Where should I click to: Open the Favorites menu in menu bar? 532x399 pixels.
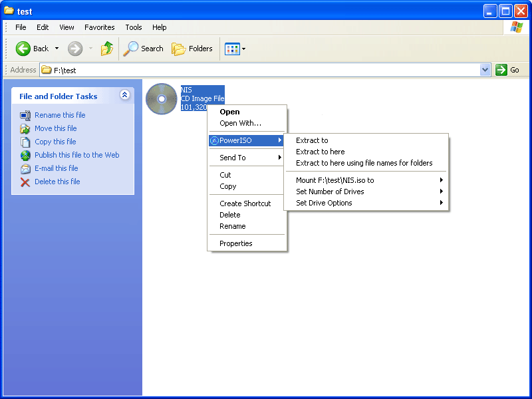click(99, 27)
